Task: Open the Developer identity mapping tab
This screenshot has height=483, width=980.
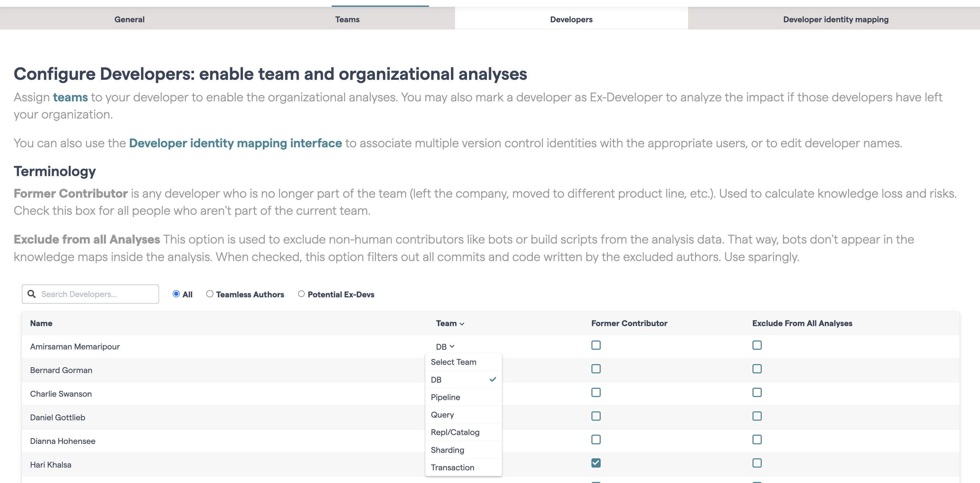Action: tap(835, 20)
